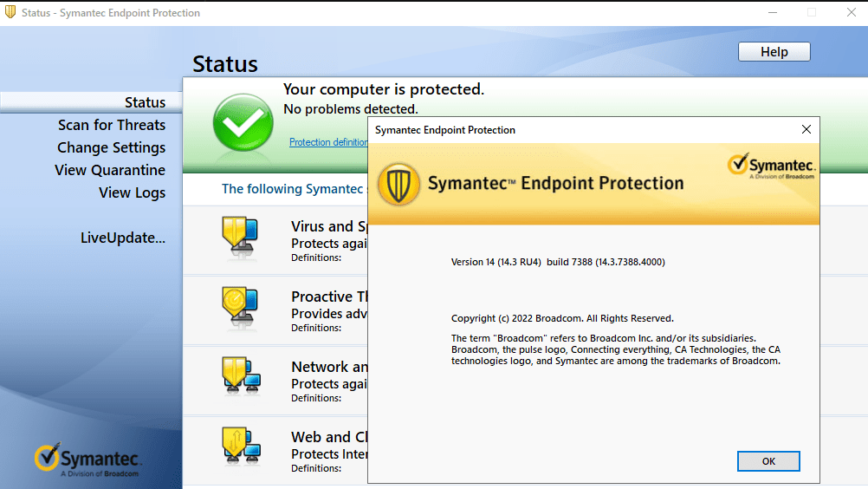The image size is (868, 489).
Task: Open Change Settings page
Action: tap(111, 148)
